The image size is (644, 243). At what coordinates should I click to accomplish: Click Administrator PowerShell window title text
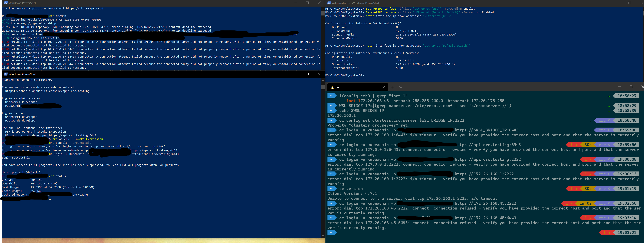coord(355,3)
